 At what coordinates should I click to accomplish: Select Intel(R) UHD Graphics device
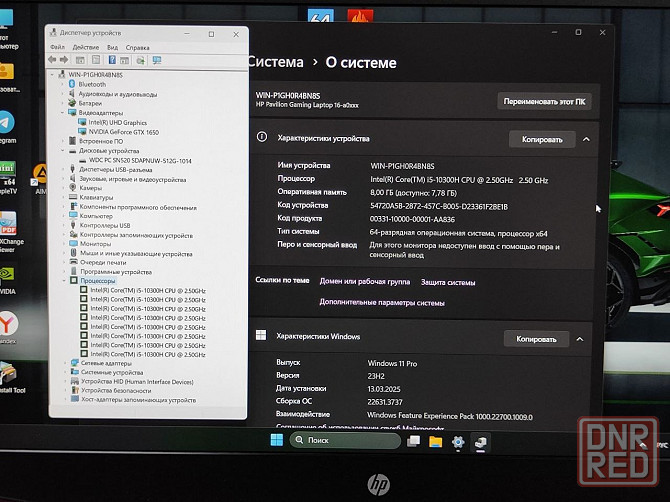[x=118, y=123]
